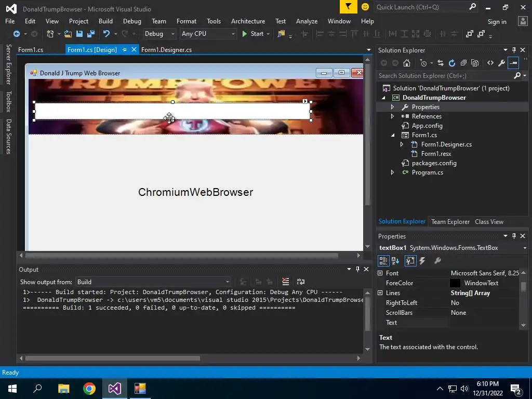This screenshot has height=399, width=532.
Task: Click the notifications flag icon
Action: [x=349, y=7]
